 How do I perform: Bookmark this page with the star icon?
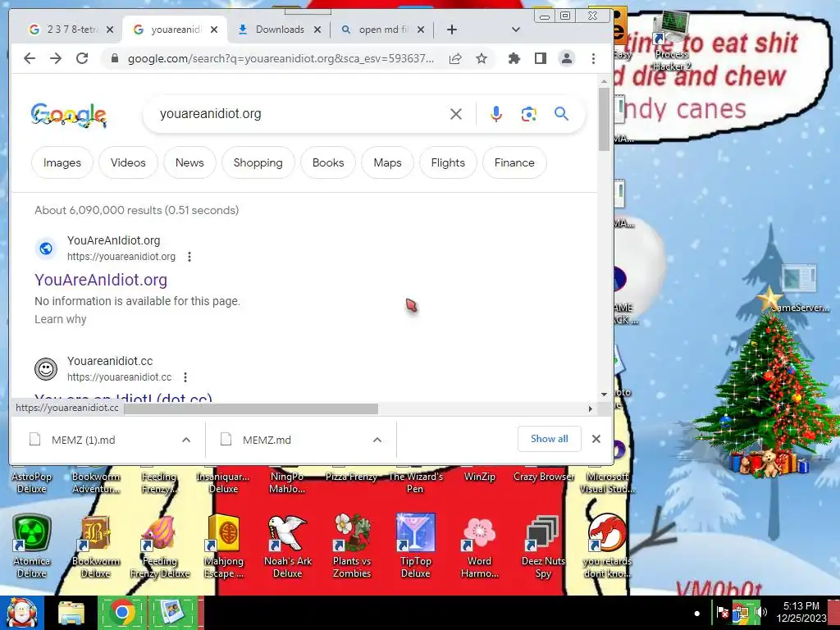[482, 58]
